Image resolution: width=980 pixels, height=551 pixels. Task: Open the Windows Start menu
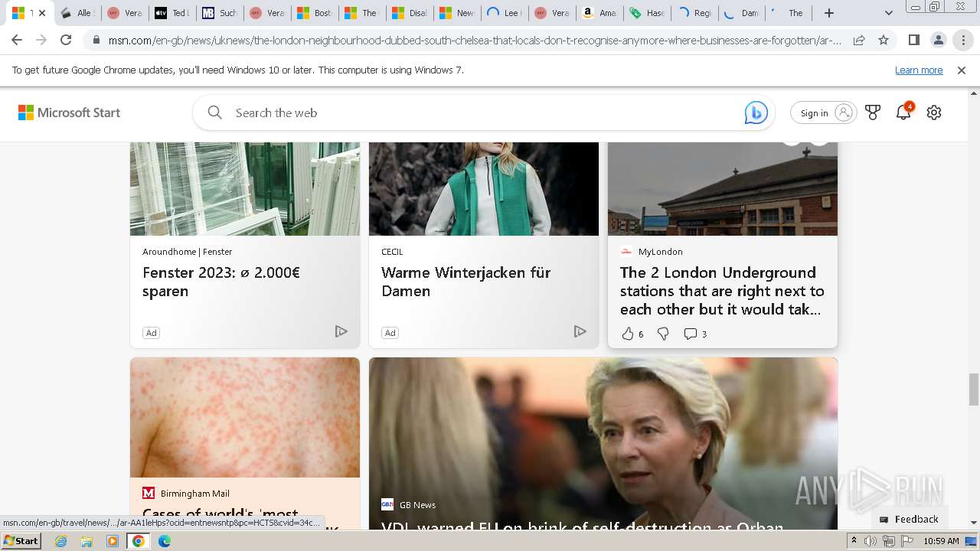(x=21, y=541)
